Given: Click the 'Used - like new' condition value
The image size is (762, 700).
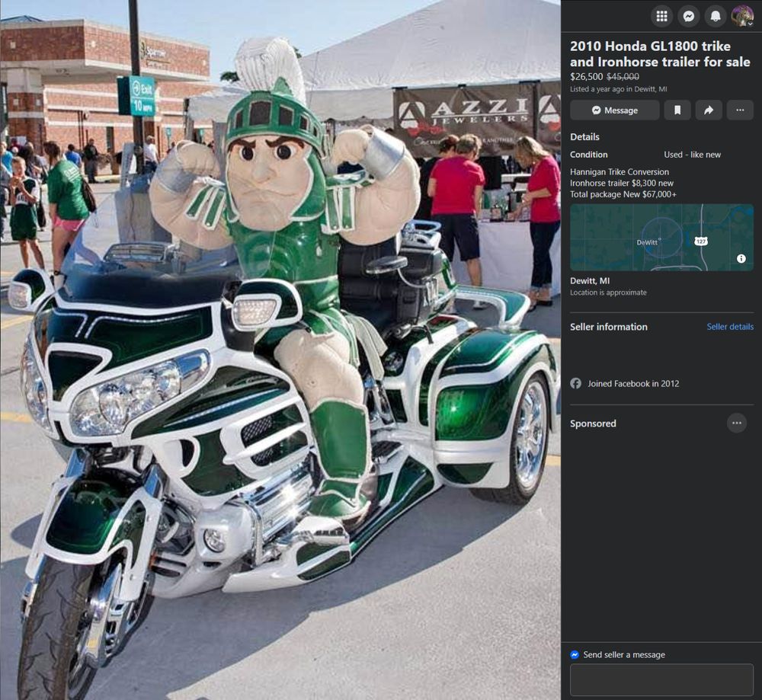Looking at the screenshot, I should point(692,155).
